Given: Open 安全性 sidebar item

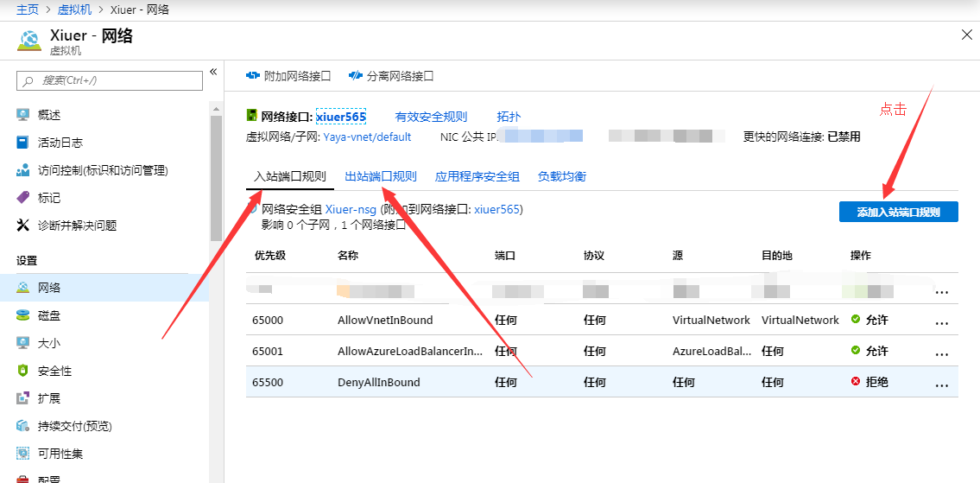Looking at the screenshot, I should click(x=104, y=371).
